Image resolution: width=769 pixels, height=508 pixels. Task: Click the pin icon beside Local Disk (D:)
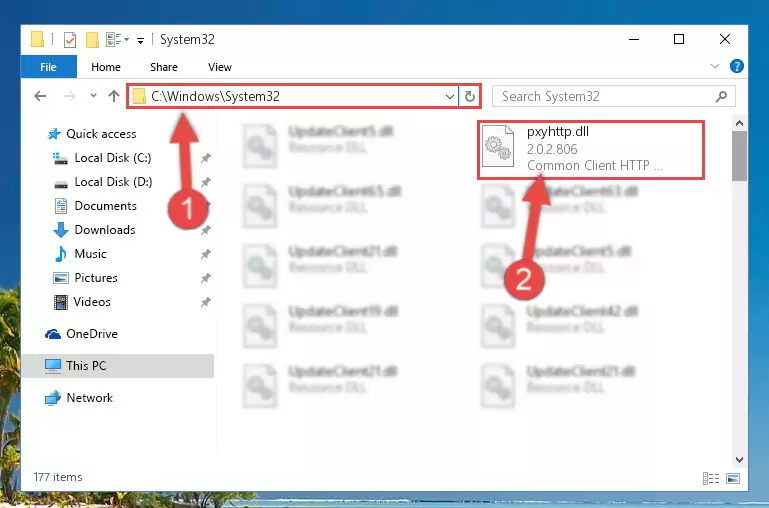(x=205, y=182)
